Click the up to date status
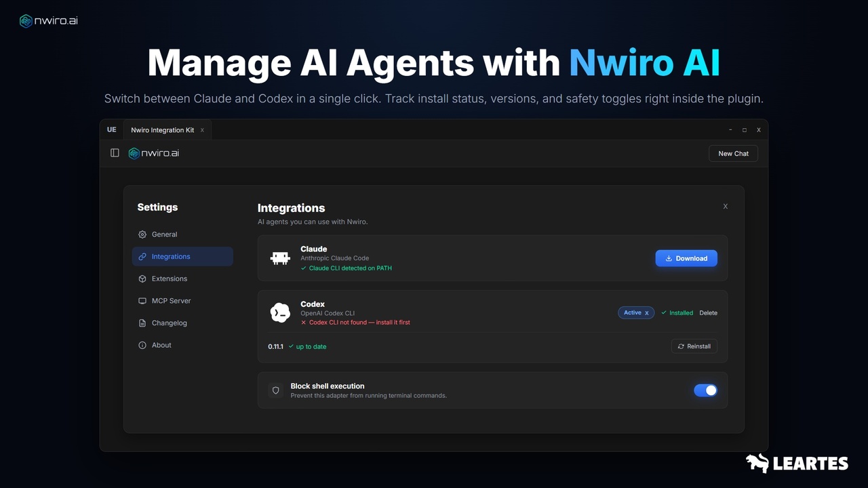This screenshot has height=488, width=868. 307,346
